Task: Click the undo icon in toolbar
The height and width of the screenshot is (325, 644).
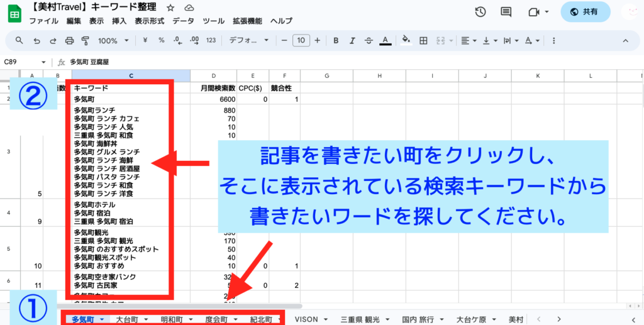Action: click(36, 41)
